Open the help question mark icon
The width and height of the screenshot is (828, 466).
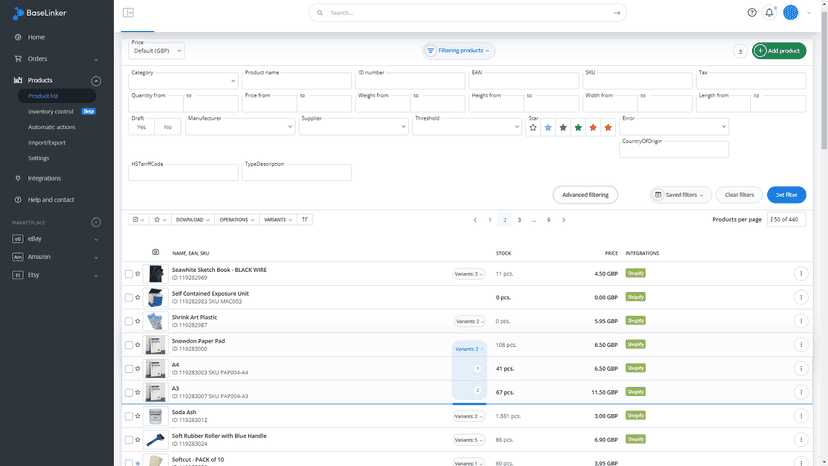tap(752, 13)
